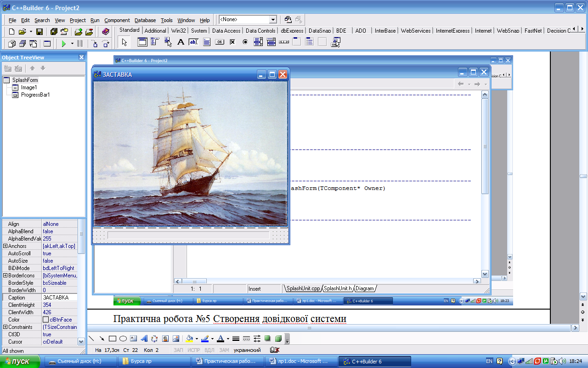
Task: Open the fill color dropdown arrow
Action: click(197, 339)
